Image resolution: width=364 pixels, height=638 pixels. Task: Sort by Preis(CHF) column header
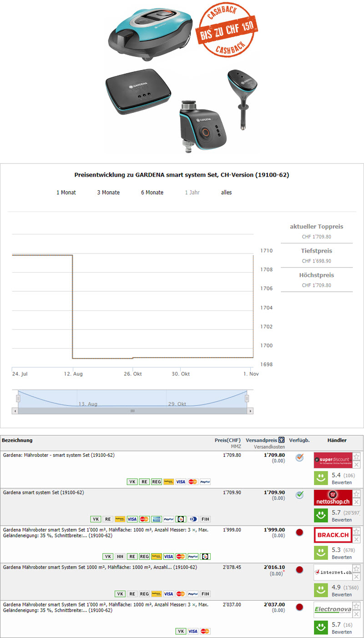(227, 440)
